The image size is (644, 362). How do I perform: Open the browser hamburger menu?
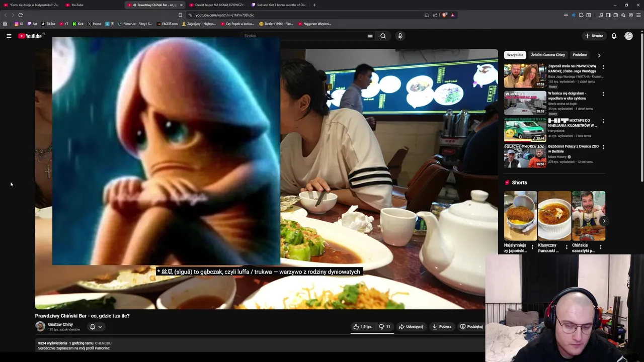[x=638, y=15]
